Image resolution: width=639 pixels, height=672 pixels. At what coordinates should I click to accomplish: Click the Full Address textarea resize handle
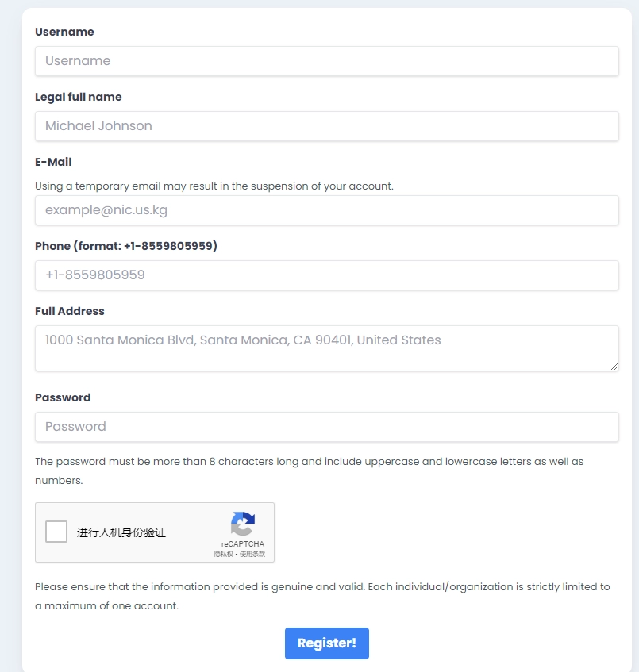(614, 367)
